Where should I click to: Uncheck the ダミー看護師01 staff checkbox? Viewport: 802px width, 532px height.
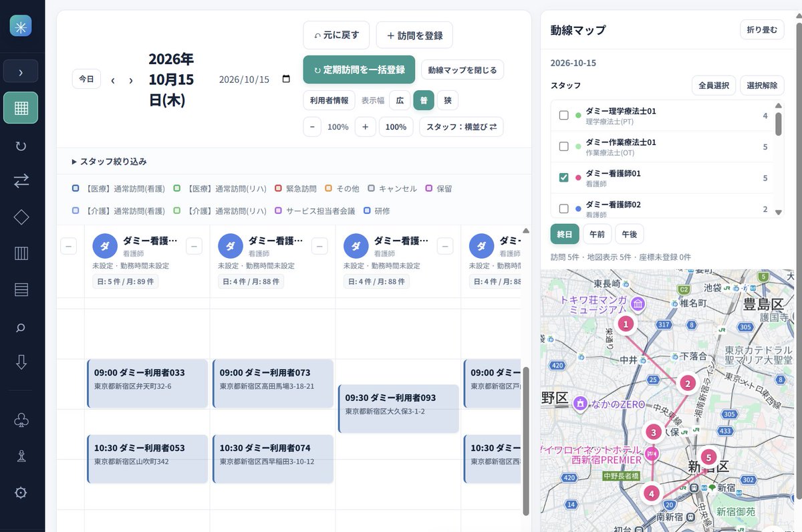point(563,178)
